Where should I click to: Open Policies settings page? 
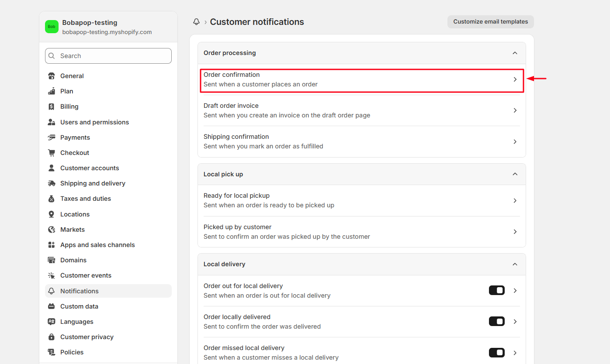pyautogui.click(x=108, y=352)
